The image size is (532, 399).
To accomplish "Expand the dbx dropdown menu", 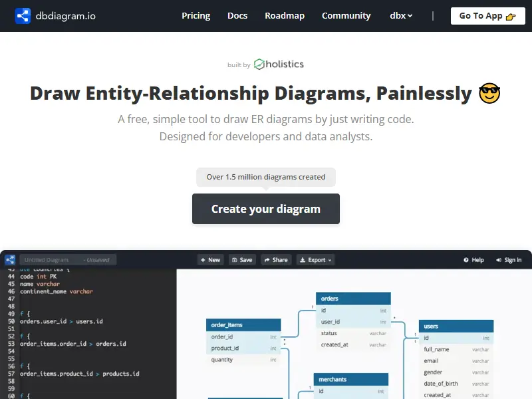I will tap(401, 16).
